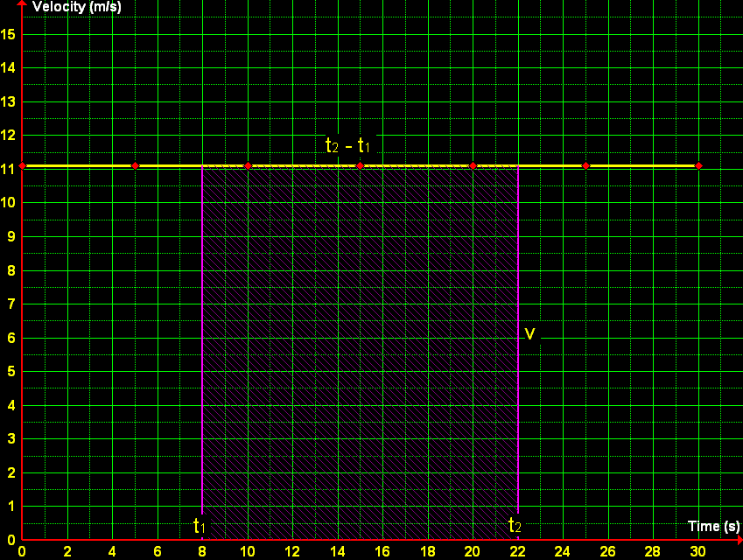Image resolution: width=743 pixels, height=560 pixels.
Task: Click the magenta boundary line at t1
Action: tap(201, 350)
